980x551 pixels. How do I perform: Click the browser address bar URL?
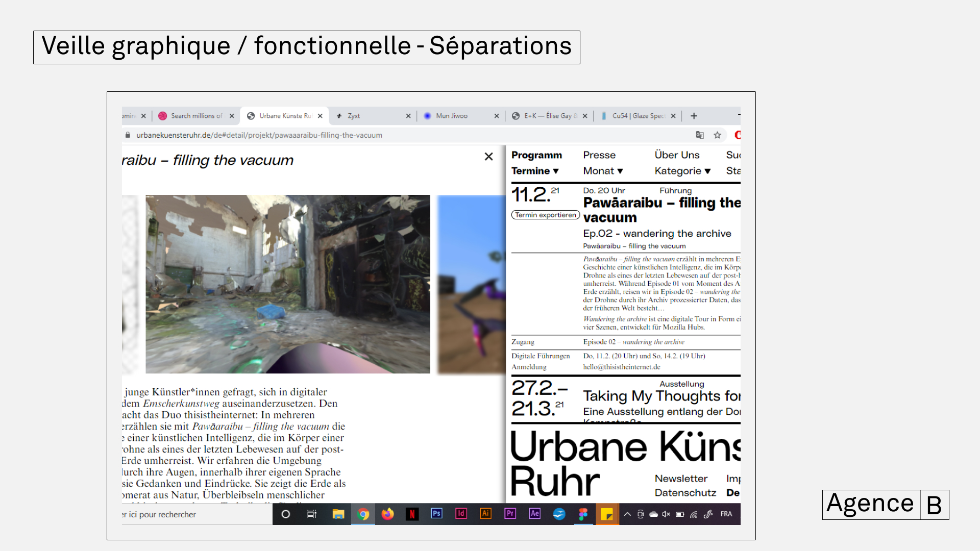click(259, 135)
